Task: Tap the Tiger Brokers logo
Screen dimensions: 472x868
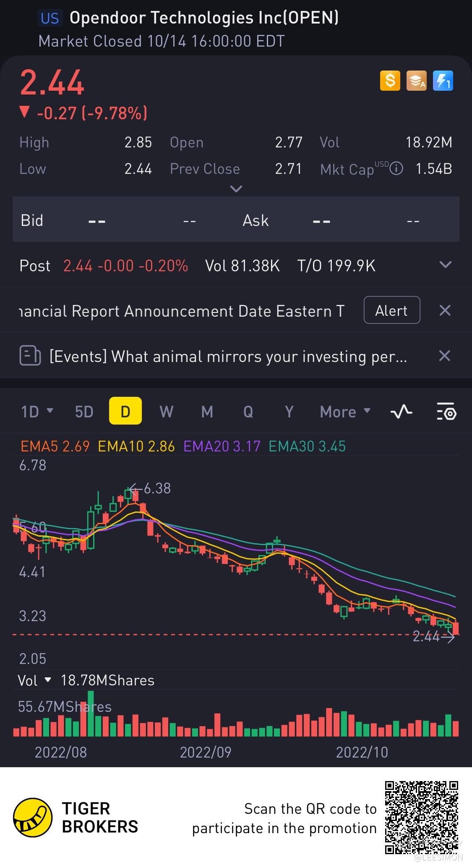Action: click(33, 817)
